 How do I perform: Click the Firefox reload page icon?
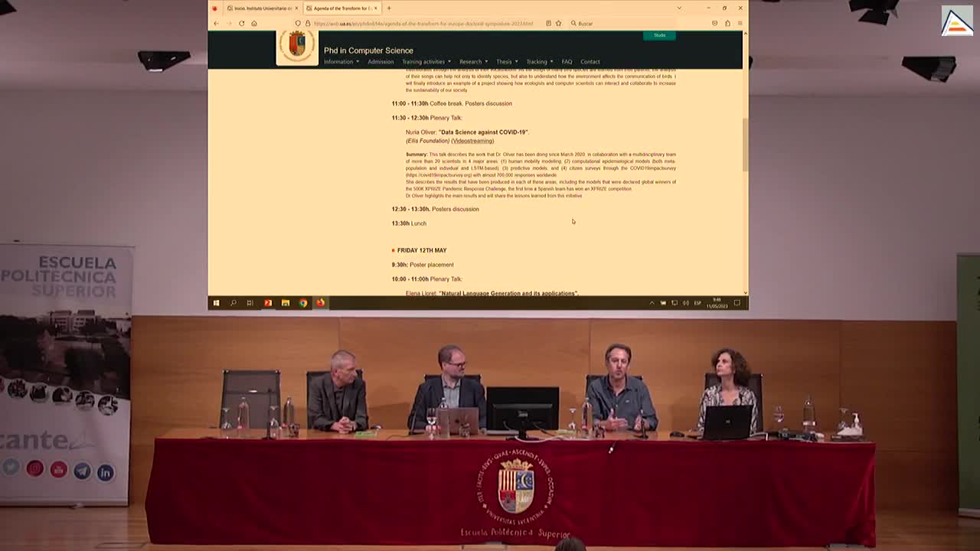[241, 24]
